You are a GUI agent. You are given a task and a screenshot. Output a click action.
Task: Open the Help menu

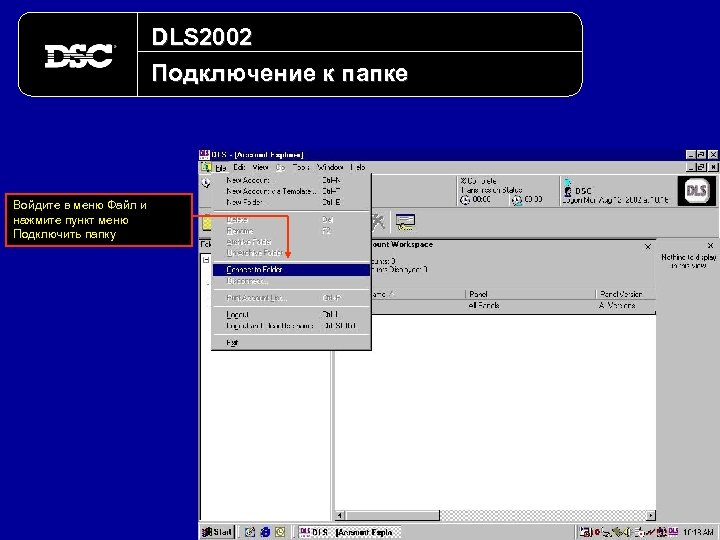[358, 168]
